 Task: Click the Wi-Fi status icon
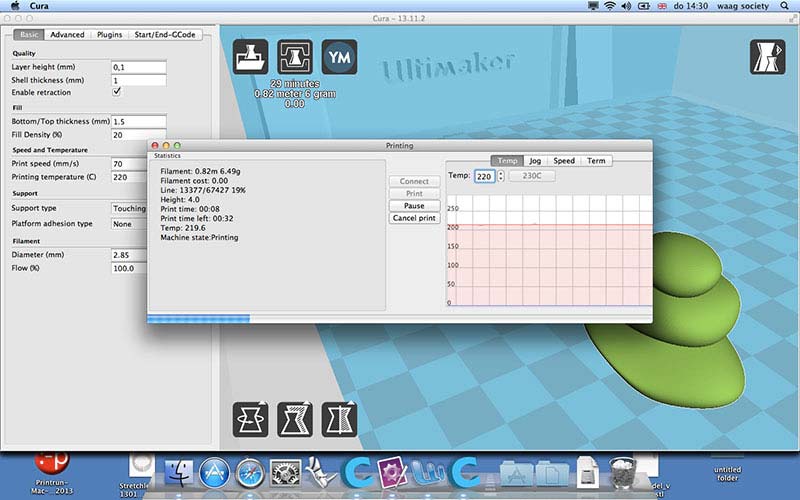[x=610, y=6]
